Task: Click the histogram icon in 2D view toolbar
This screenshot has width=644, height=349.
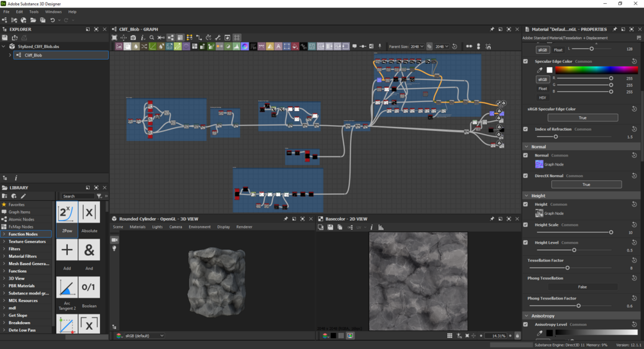Action: [381, 227]
